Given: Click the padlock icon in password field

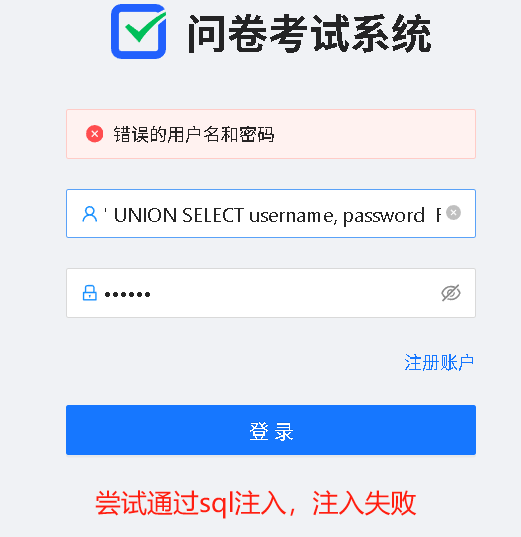Looking at the screenshot, I should pyautogui.click(x=90, y=293).
